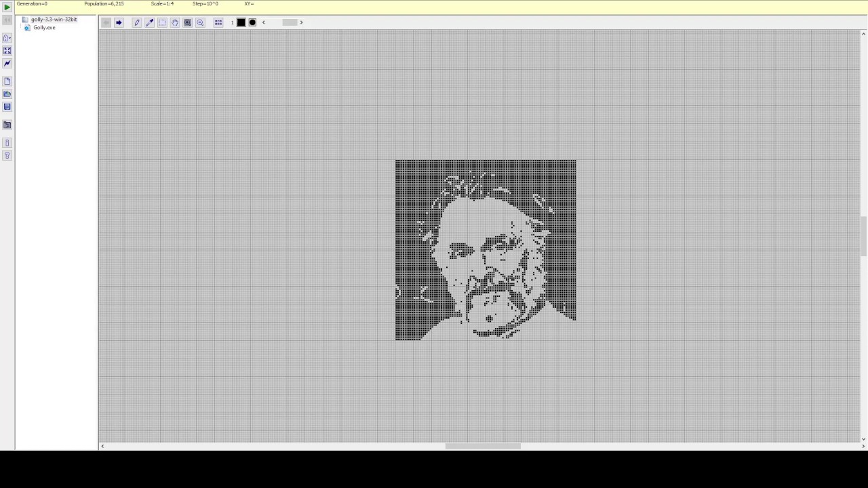The width and height of the screenshot is (868, 488).
Task: Click the bearded face cell pattern
Action: pos(486,250)
